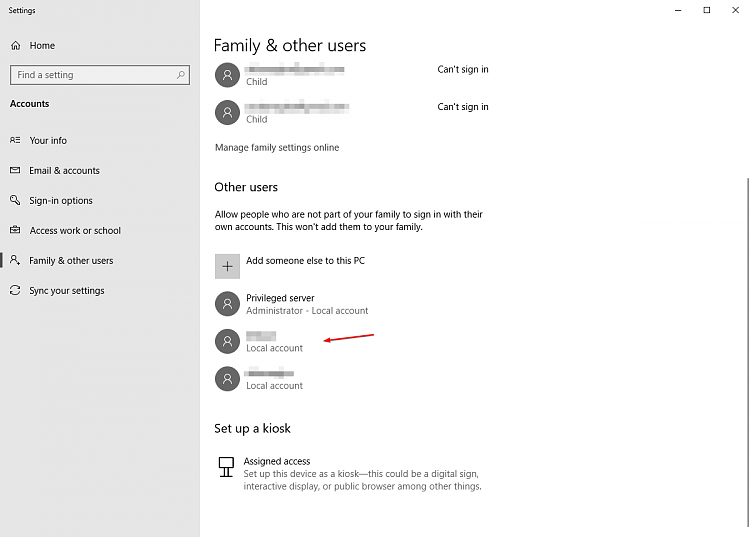750x537 pixels.
Task: Click the first Can't sign in status
Action: (x=463, y=69)
